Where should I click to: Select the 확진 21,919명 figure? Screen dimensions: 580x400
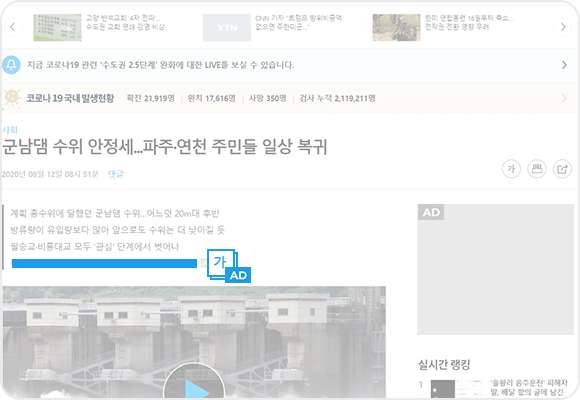click(x=151, y=98)
